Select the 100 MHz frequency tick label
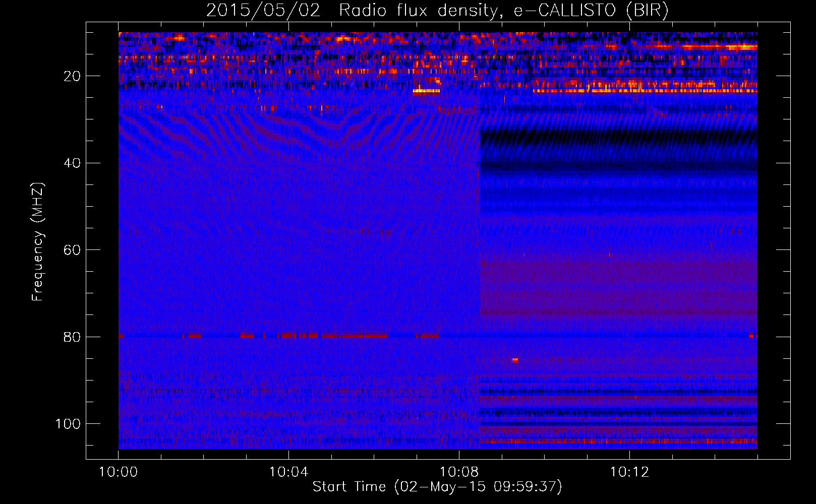This screenshot has height=504, width=816. 68,424
